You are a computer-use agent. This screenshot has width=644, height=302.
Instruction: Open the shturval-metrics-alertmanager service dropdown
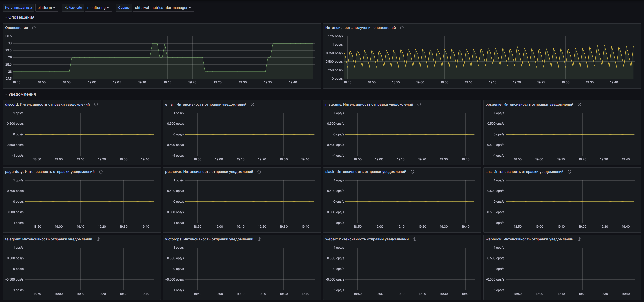(163, 8)
